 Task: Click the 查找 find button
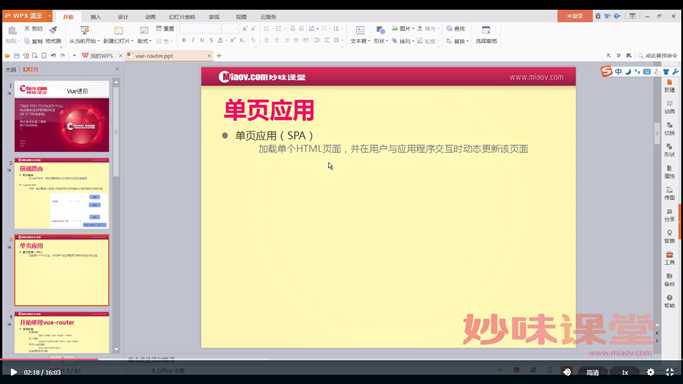point(456,28)
